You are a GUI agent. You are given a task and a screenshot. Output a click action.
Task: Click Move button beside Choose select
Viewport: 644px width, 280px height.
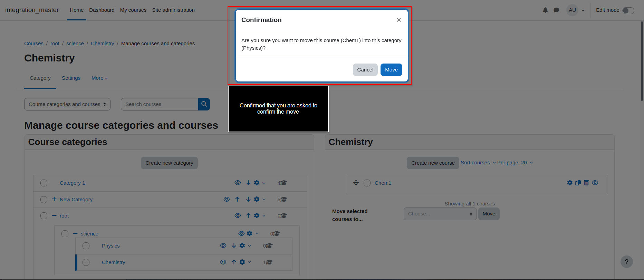pos(489,214)
